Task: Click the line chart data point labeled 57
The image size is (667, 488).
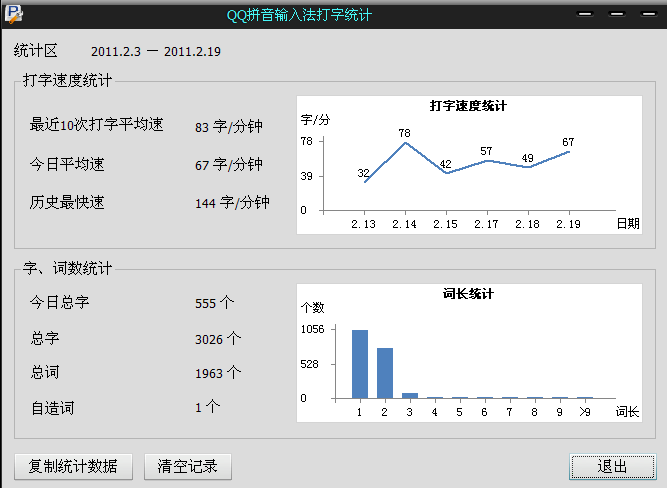Action: click(487, 160)
